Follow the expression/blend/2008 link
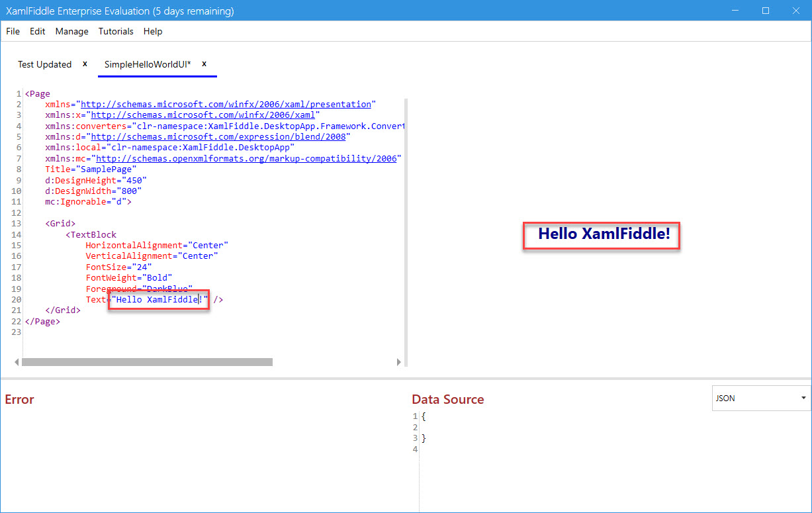Viewport: 812px width, 513px height. coord(218,137)
